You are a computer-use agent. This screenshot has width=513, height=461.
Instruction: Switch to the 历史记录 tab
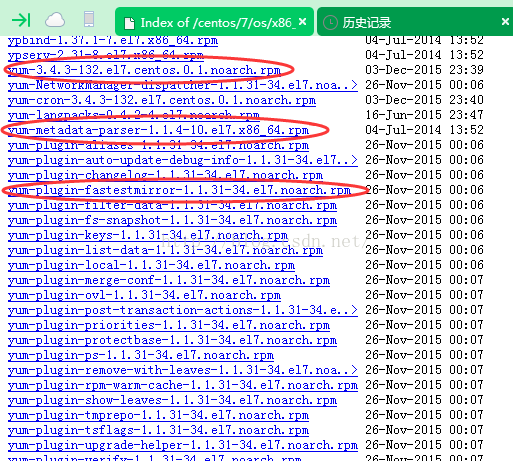415,22
